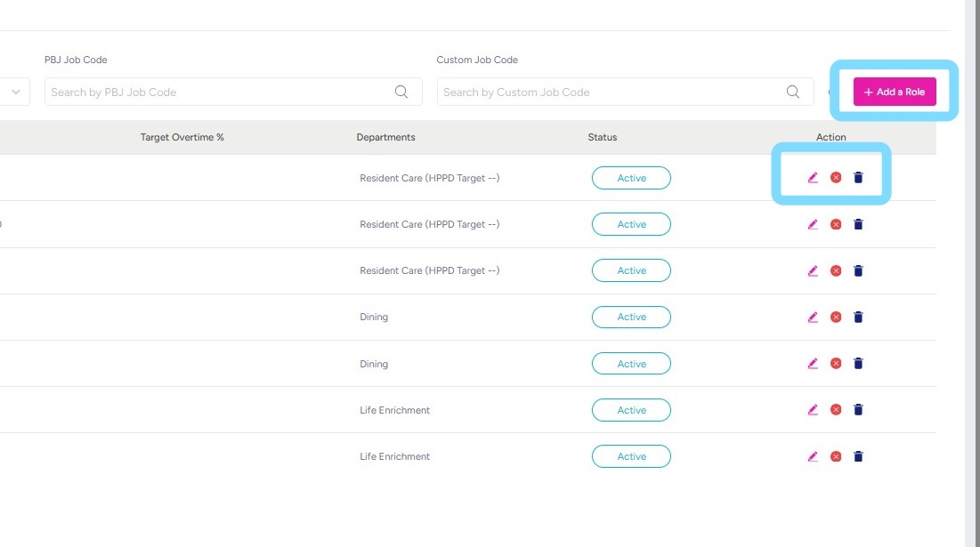Click the trash icon in the last Life Enrichment row

pyautogui.click(x=858, y=456)
